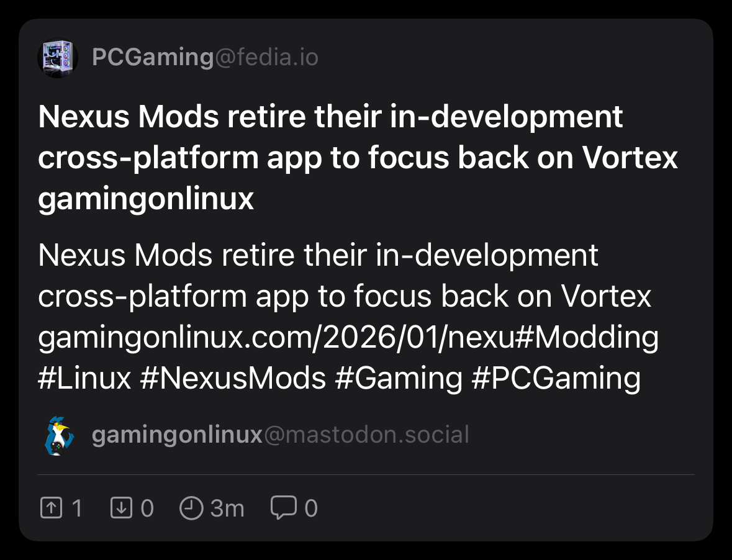Open the PCGaming community avatar
The width and height of the screenshot is (732, 560).
click(x=57, y=58)
